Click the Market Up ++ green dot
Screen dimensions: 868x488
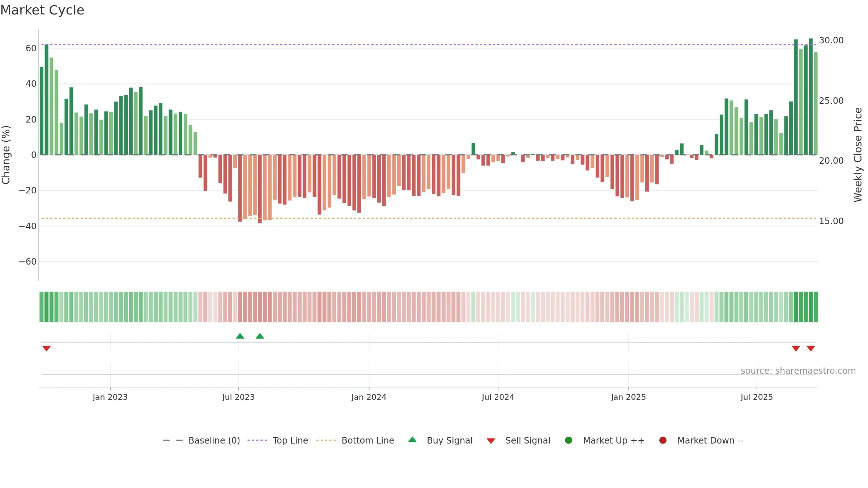pyautogui.click(x=569, y=440)
